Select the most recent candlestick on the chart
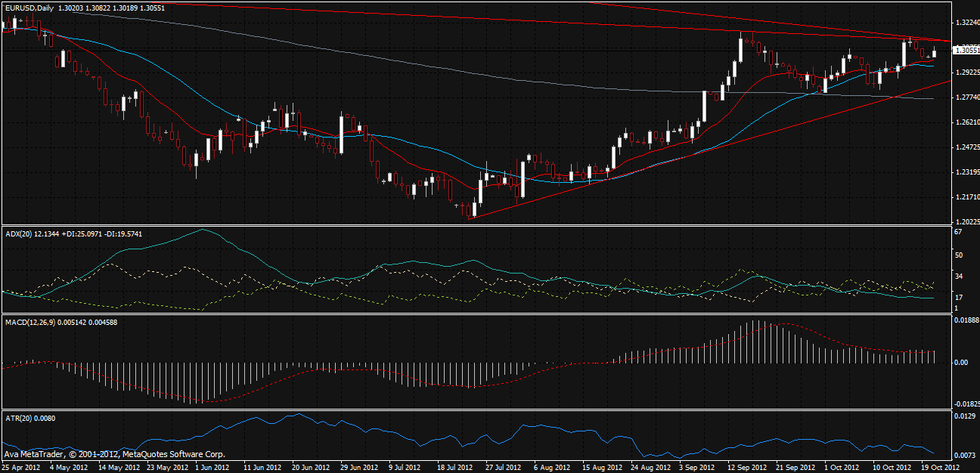Viewport: 980px width, 473px height. pyautogui.click(x=935, y=51)
